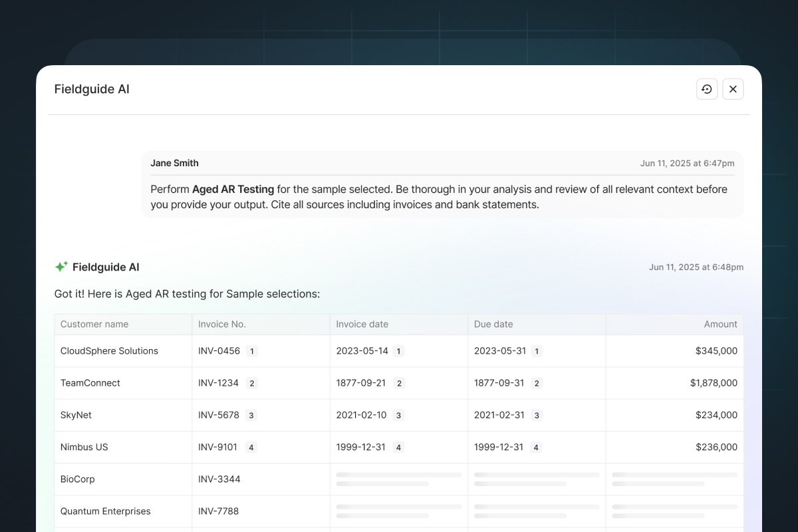The height and width of the screenshot is (532, 798).
Task: Click invoice number INV-3344
Action: click(x=219, y=479)
